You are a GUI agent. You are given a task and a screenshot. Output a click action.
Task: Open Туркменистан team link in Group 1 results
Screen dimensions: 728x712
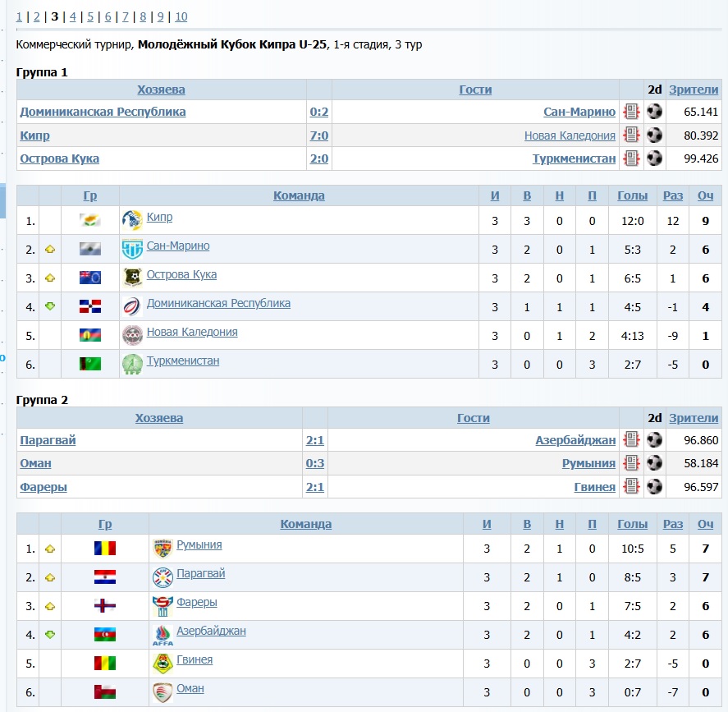pyautogui.click(x=574, y=158)
